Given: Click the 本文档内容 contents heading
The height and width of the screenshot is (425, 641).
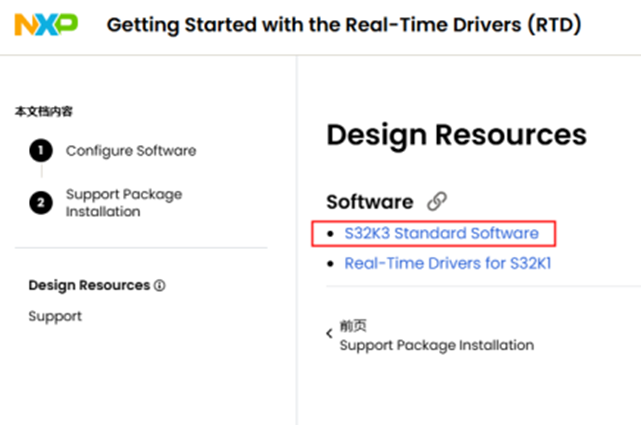Looking at the screenshot, I should tap(44, 111).
